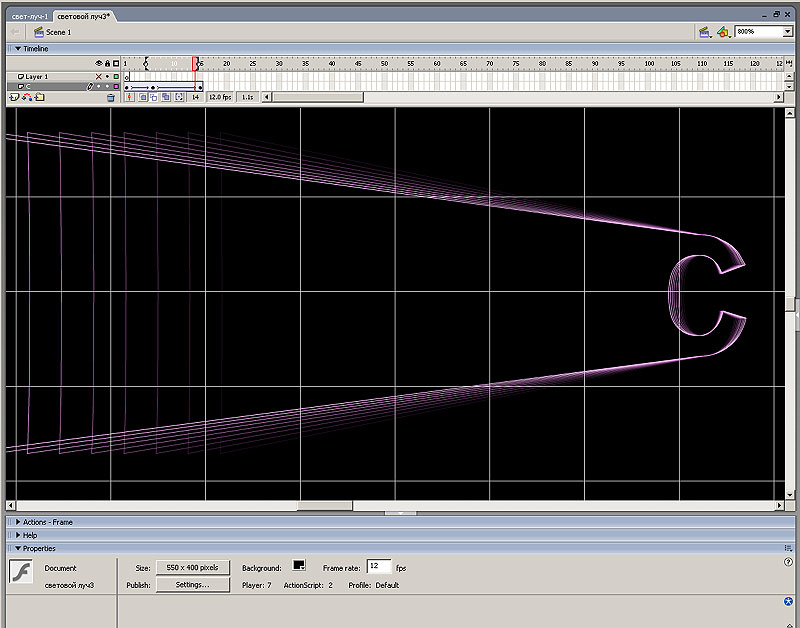Expand the Actions - Frame panel
Viewport: 800px width, 628px height.
click(x=47, y=522)
